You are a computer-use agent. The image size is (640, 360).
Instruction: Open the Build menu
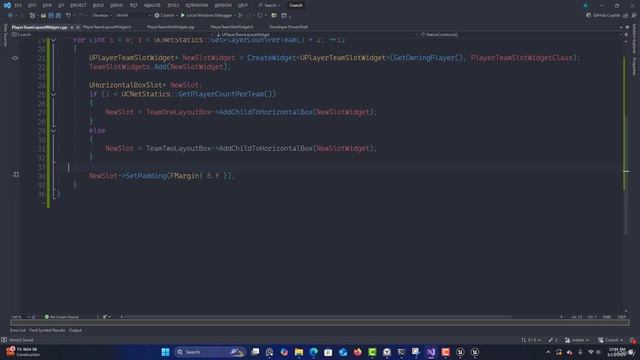coord(98,5)
